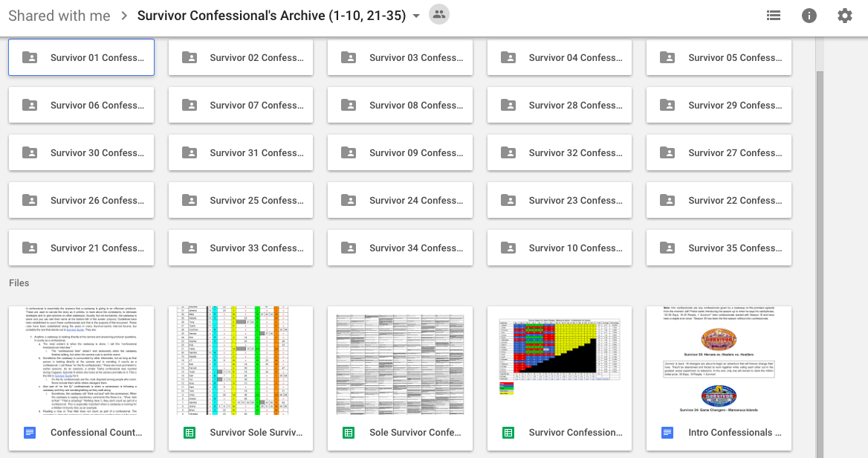Select the Survivor 34 Confess... folder name
The height and width of the screenshot is (458, 868).
click(x=415, y=248)
